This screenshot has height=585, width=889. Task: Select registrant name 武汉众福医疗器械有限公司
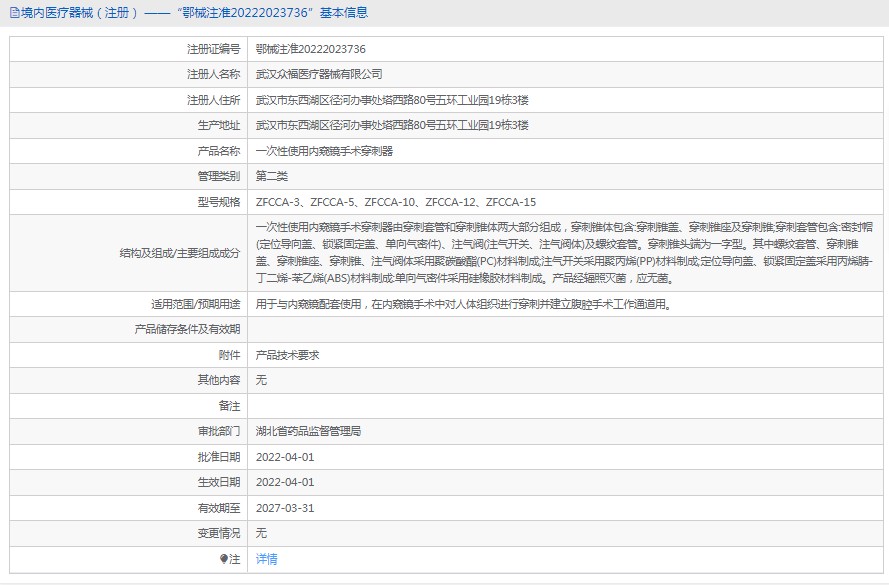coord(319,74)
